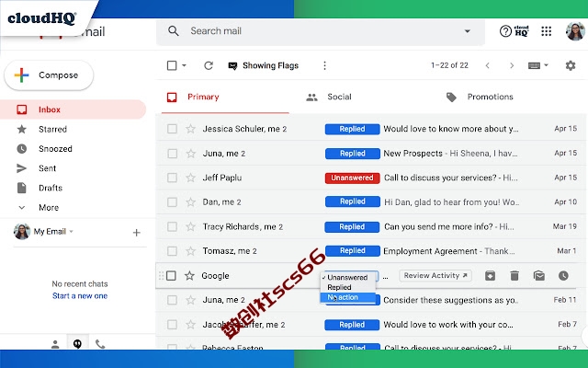Open Settings gear

(571, 65)
